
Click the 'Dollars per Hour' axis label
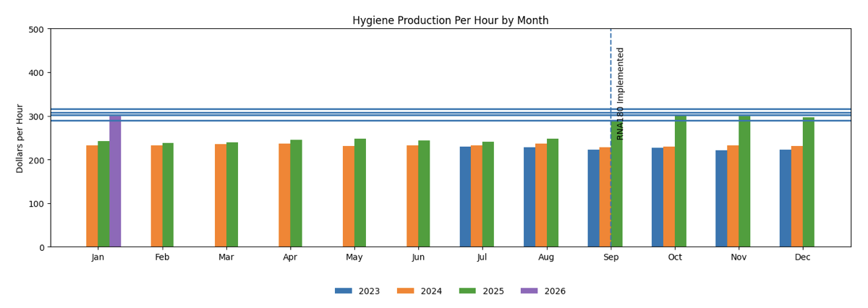click(x=20, y=138)
